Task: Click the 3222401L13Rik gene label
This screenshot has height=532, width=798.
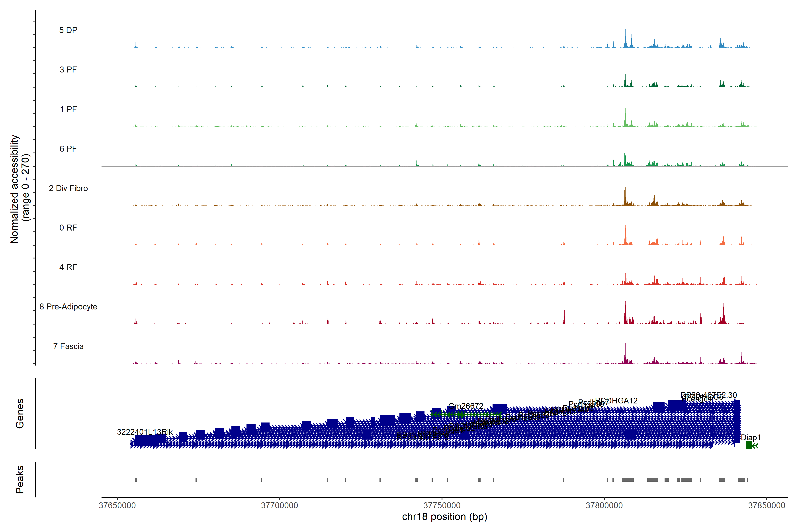Action: [145, 432]
